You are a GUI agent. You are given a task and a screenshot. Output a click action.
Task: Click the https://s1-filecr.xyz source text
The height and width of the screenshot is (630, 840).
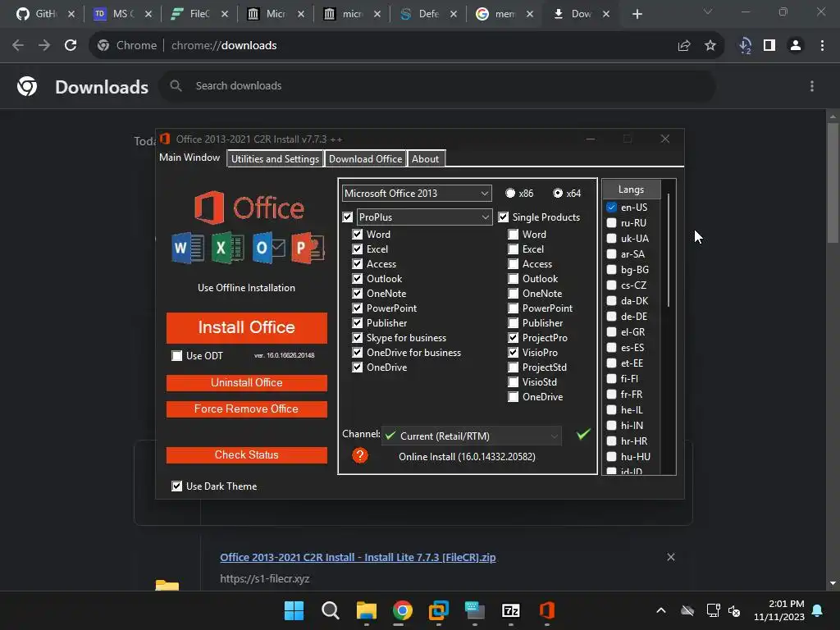(265, 578)
